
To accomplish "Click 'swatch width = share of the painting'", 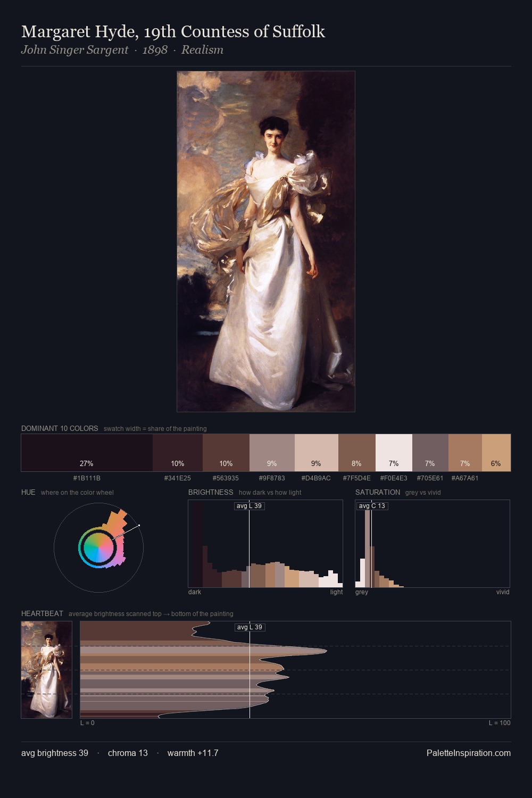I will tap(155, 429).
